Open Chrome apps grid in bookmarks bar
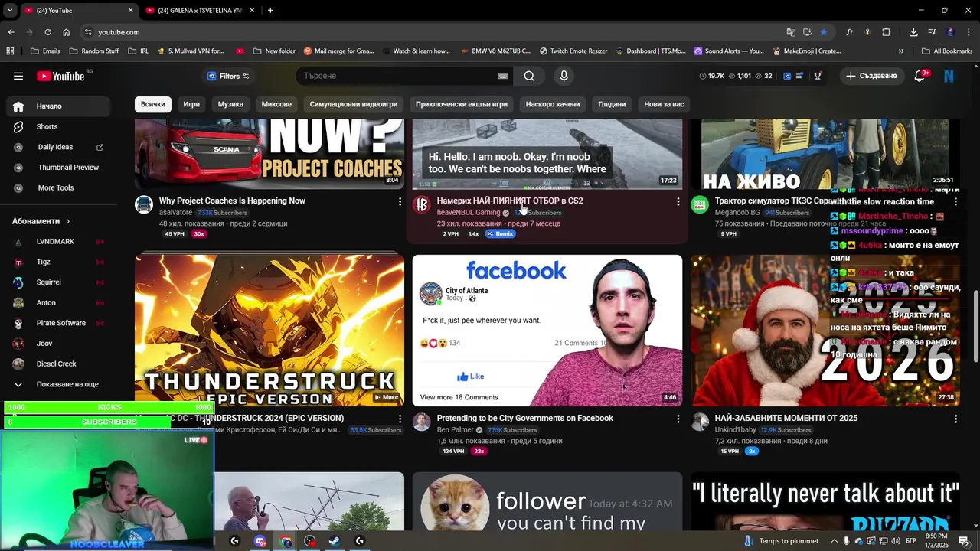Viewport: 980px width, 551px height. coord(10,51)
